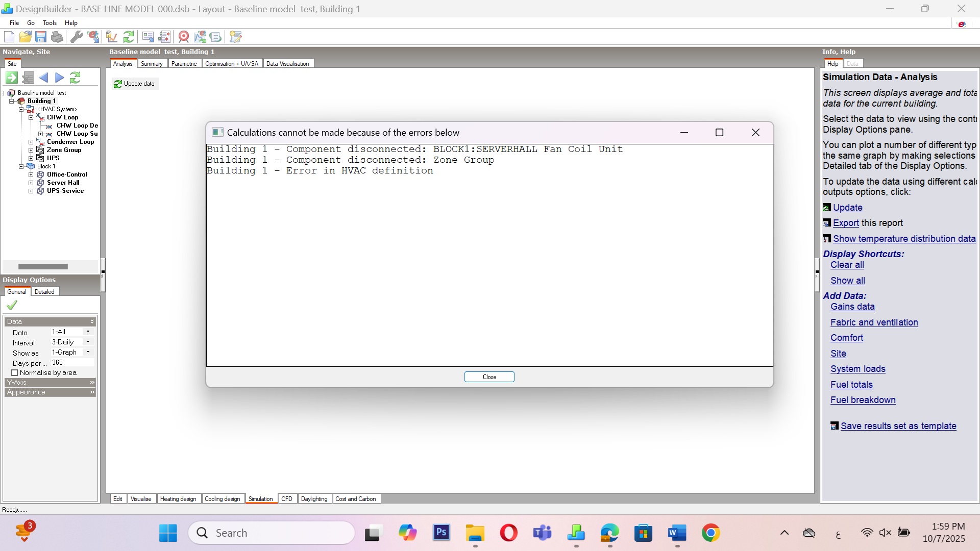Open the Show as dropdown showing 1-Graph
The width and height of the screenshot is (980, 551).
[88, 353]
